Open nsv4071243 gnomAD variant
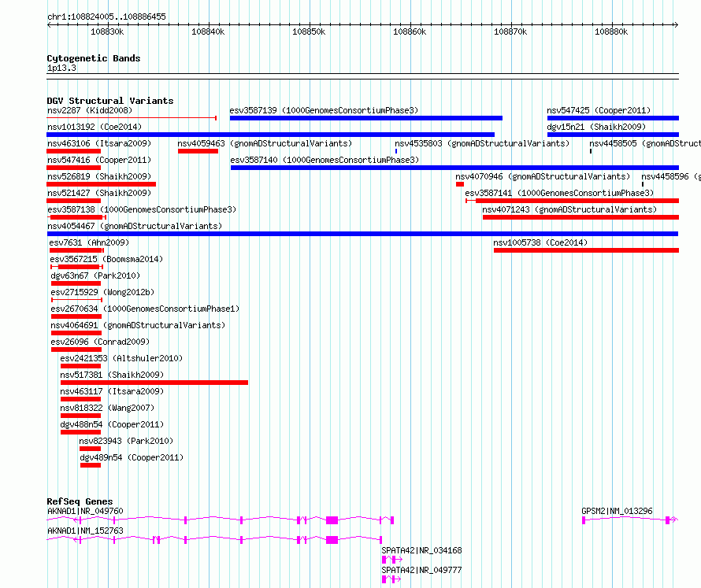The image size is (701, 588). click(x=569, y=209)
